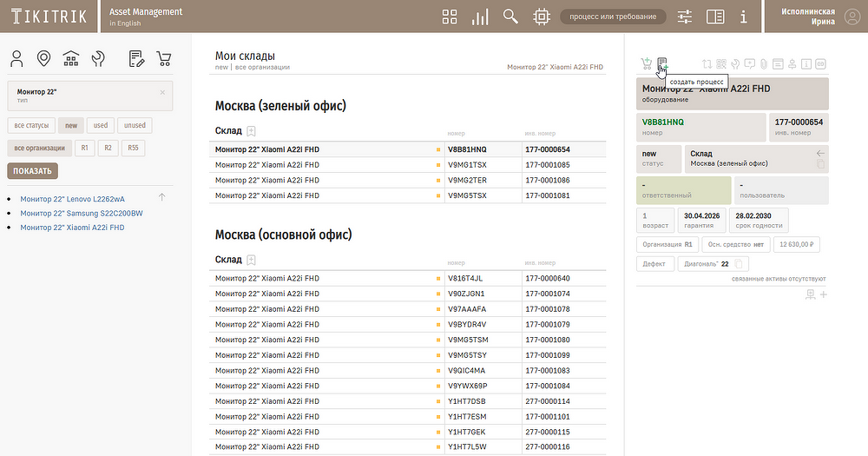
Task: Open the warehouse filter icon
Action: [x=71, y=59]
